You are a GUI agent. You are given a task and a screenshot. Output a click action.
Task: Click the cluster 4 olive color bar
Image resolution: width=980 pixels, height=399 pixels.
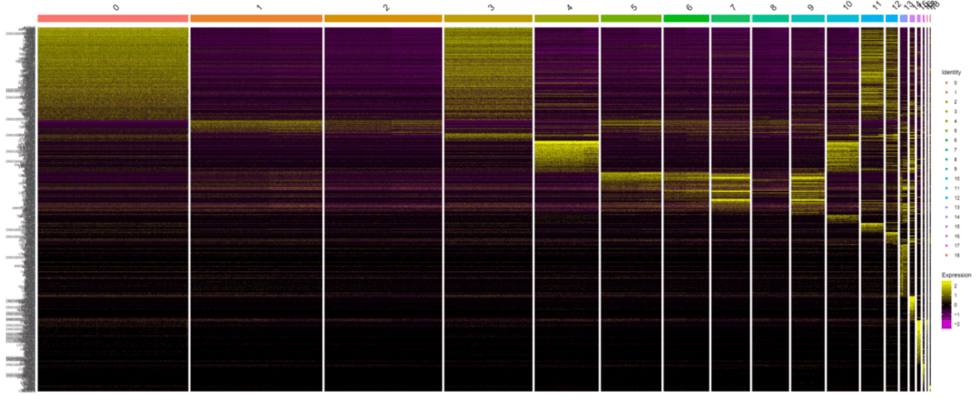click(567, 19)
